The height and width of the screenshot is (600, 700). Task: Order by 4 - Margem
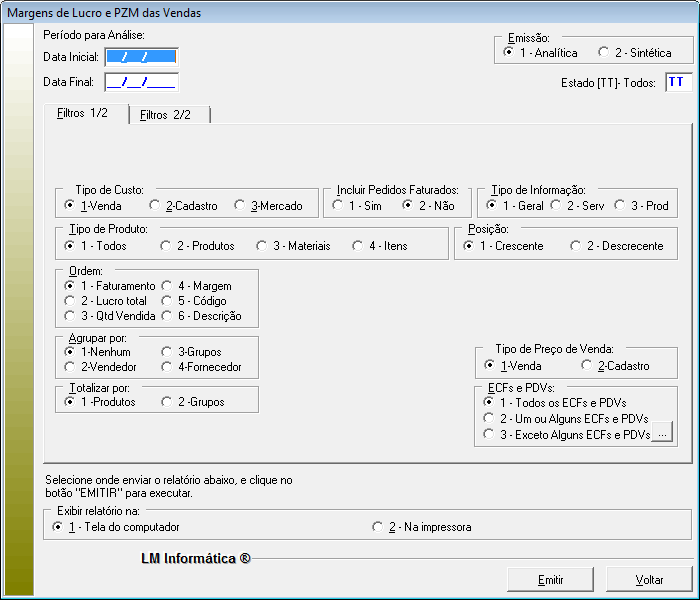tap(167, 286)
